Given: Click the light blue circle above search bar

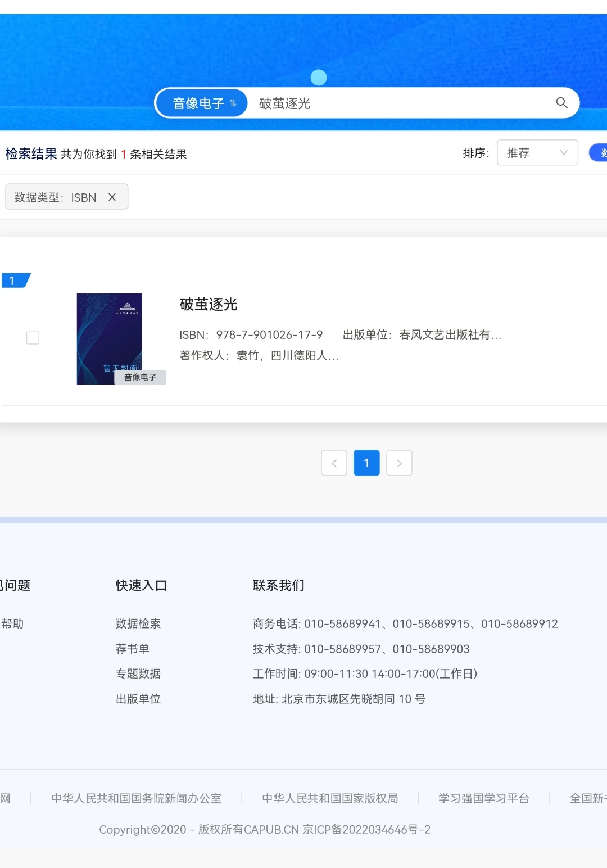Looking at the screenshot, I should (319, 78).
